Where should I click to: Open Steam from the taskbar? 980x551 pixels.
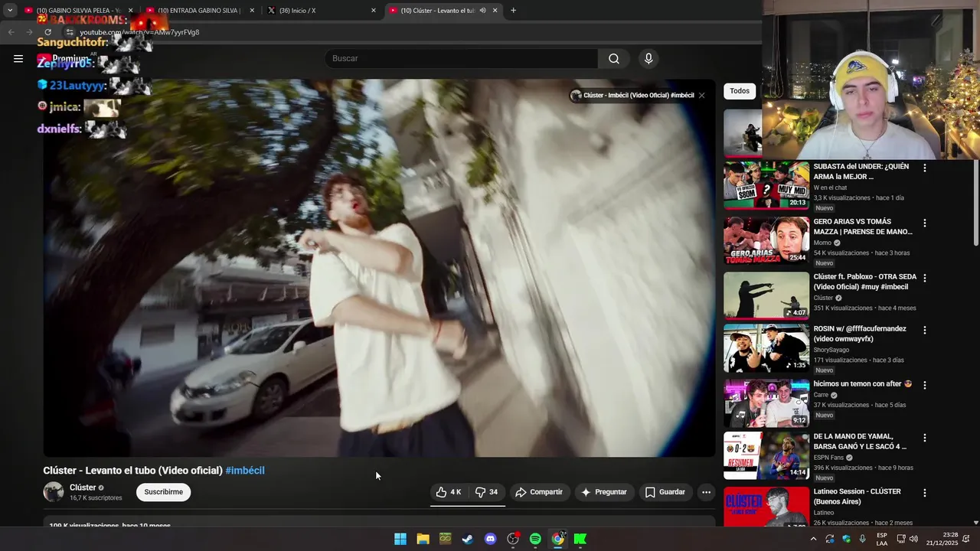(468, 539)
